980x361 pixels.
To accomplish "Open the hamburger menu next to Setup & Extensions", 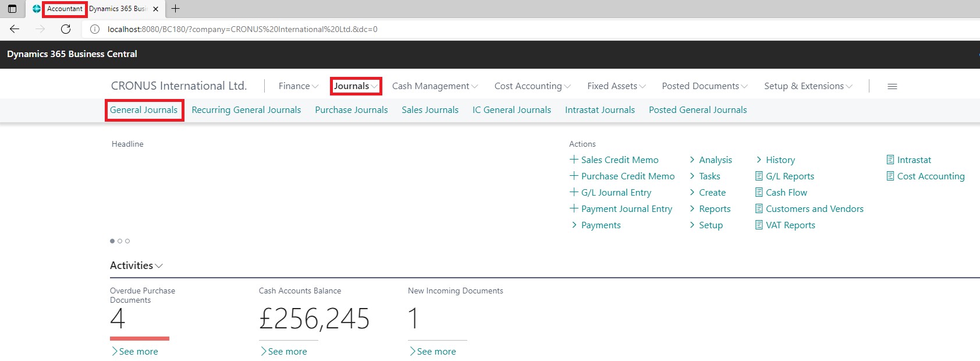I will pyautogui.click(x=892, y=86).
